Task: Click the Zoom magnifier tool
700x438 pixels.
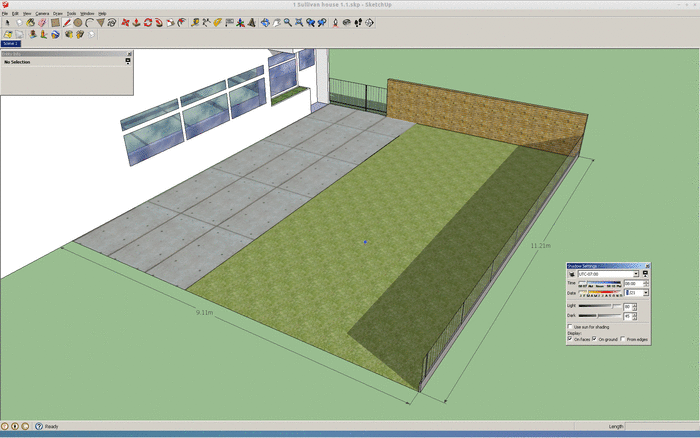Action: pos(287,22)
